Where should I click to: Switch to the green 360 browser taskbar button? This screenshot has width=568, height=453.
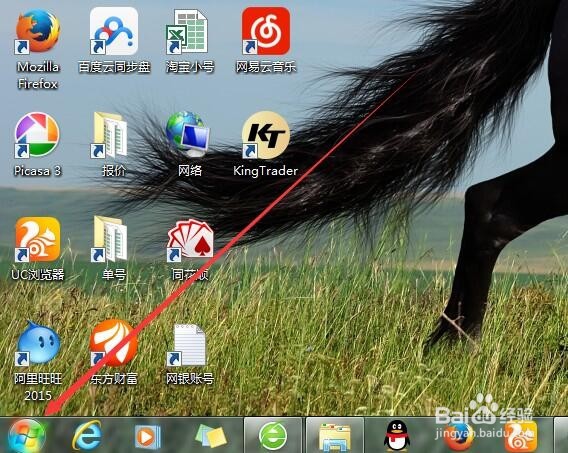pyautogui.click(x=273, y=436)
